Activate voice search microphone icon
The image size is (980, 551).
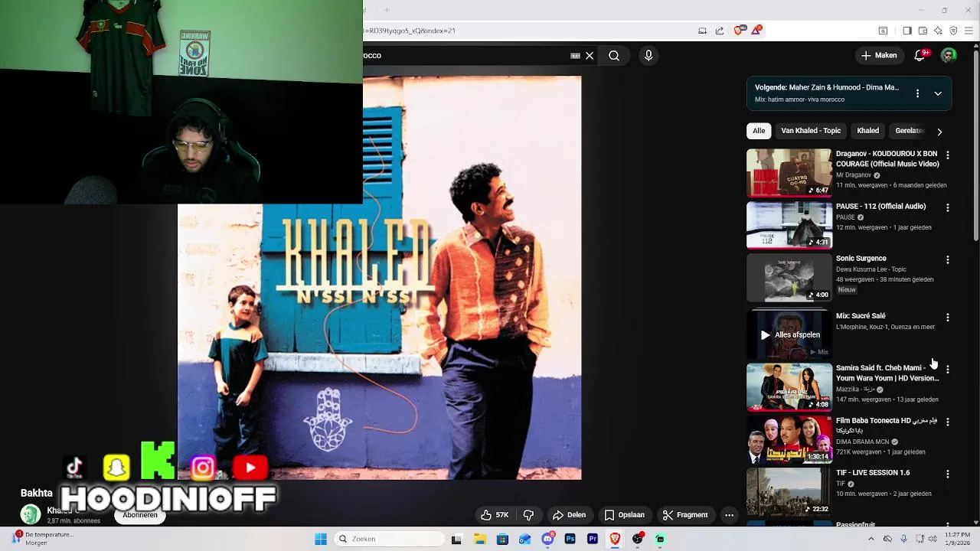tap(648, 55)
